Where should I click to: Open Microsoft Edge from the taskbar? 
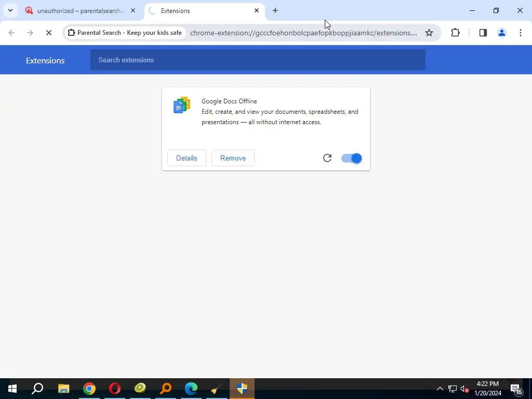(x=191, y=389)
